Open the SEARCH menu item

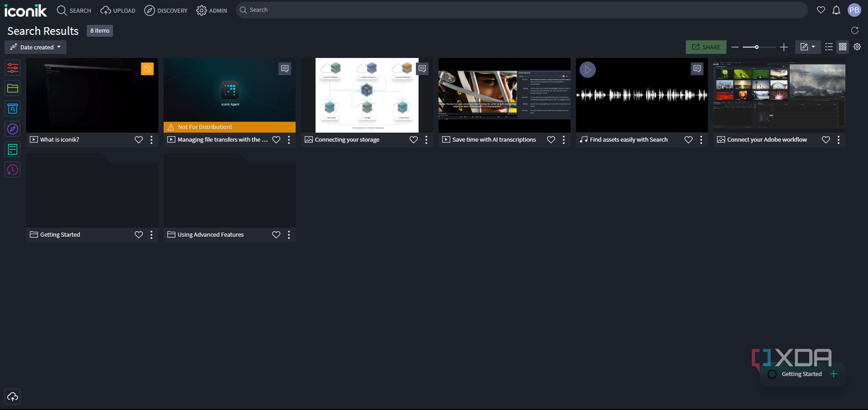(x=74, y=10)
